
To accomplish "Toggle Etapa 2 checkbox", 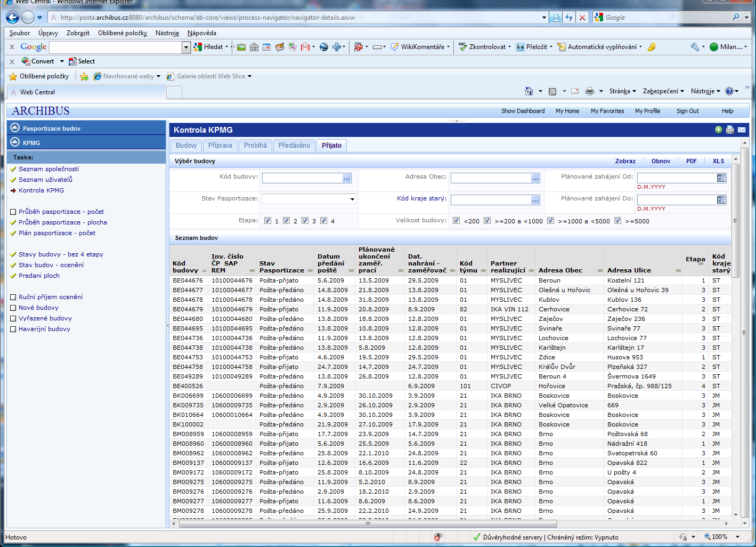I will tap(287, 221).
